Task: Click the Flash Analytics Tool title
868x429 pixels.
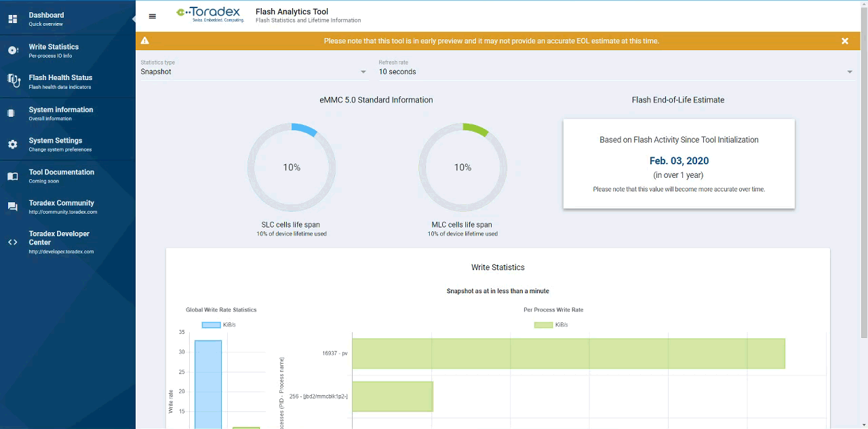Action: (292, 12)
